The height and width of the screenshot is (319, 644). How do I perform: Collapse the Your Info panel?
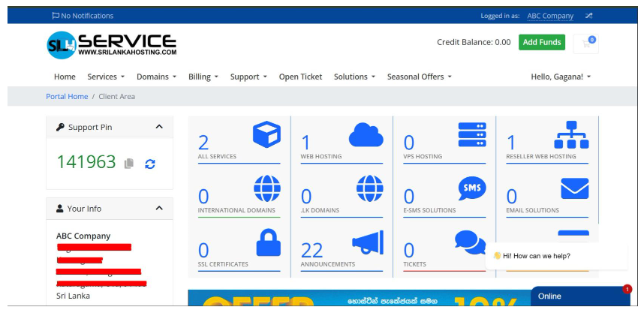[x=159, y=208]
